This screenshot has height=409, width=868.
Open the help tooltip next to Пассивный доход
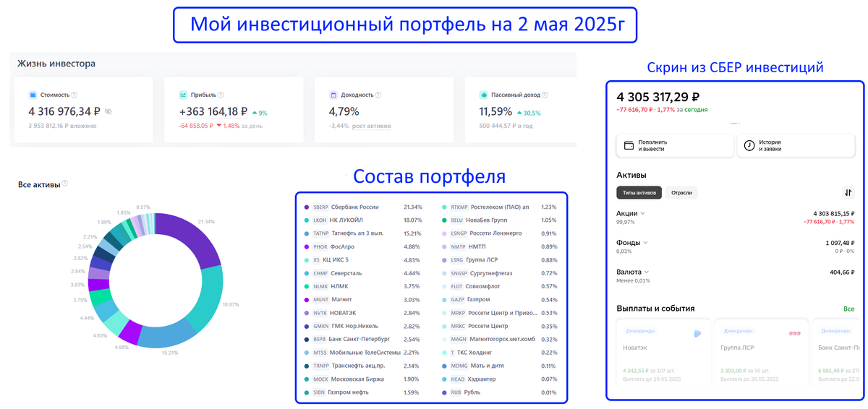pos(545,95)
